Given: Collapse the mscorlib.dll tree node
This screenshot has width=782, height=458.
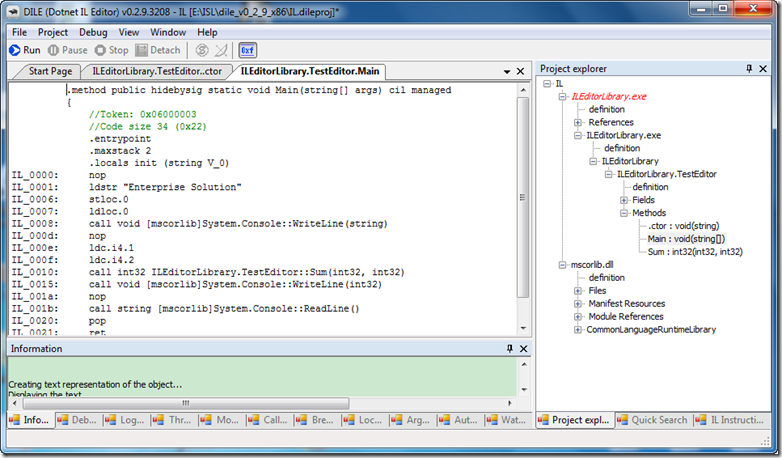Looking at the screenshot, I should pos(563,265).
